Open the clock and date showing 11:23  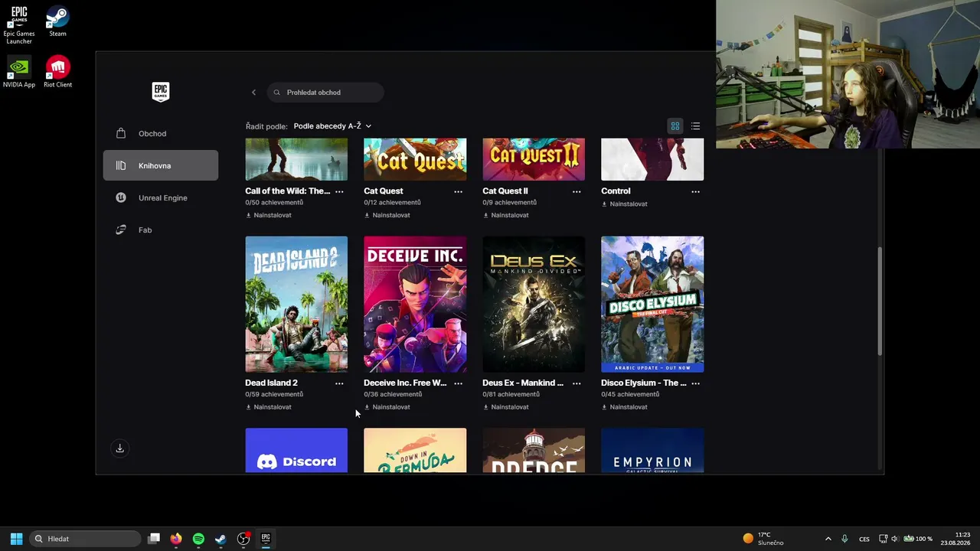[x=955, y=539]
